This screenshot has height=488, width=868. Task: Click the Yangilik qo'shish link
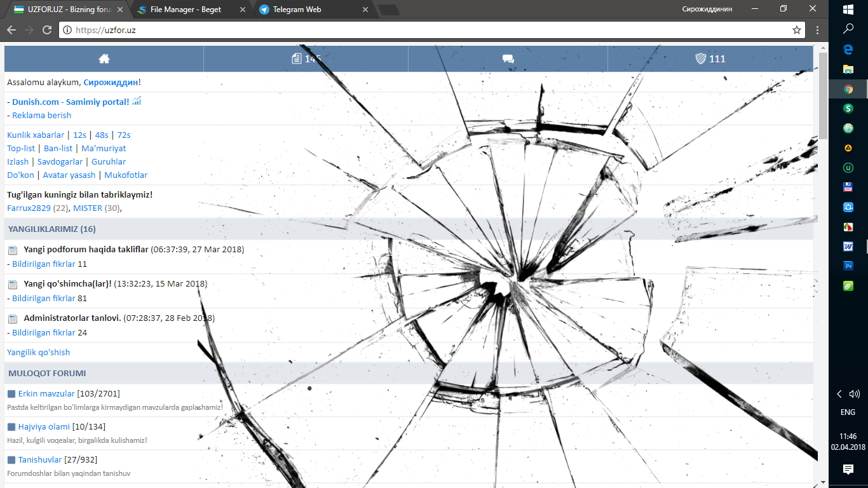[38, 352]
